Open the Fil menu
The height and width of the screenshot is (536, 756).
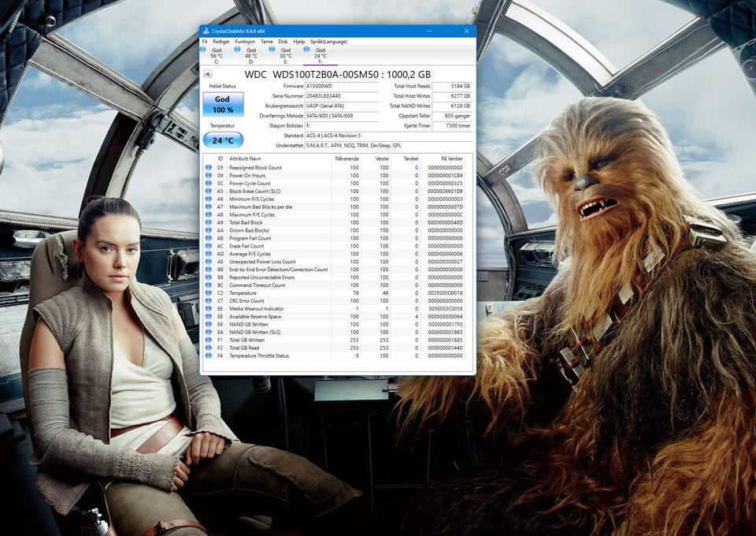(x=205, y=42)
